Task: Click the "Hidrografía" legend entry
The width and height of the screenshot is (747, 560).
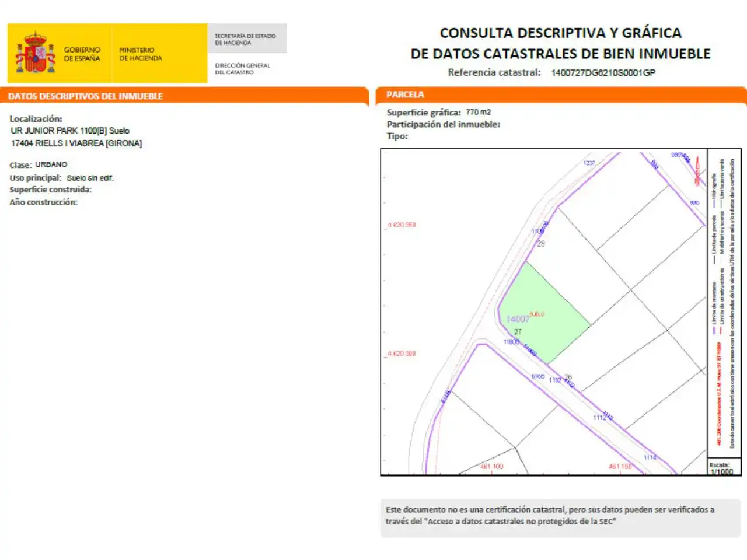Action: click(714, 191)
